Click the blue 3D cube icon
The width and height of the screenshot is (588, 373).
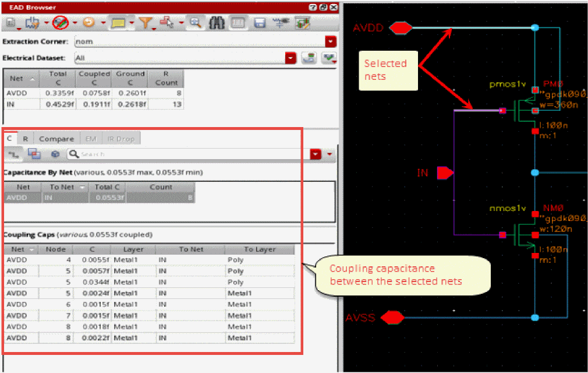tap(55, 154)
